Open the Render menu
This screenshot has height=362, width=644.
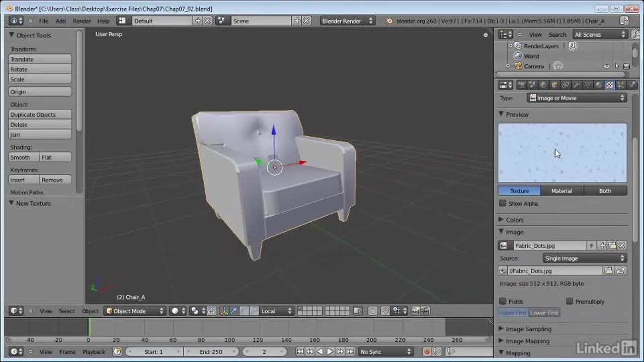[82, 21]
